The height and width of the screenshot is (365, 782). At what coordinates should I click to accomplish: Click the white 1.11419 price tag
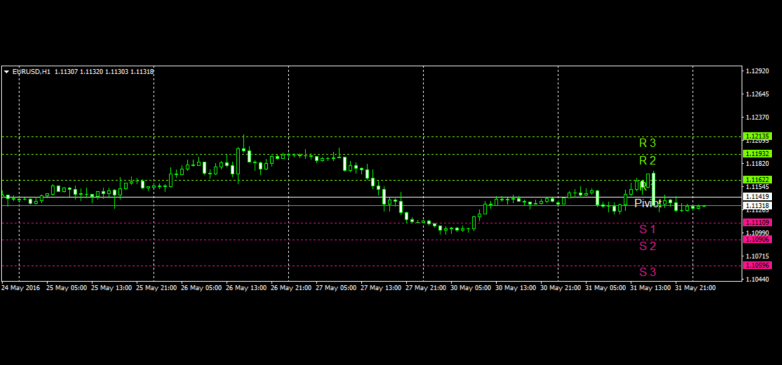(x=758, y=197)
